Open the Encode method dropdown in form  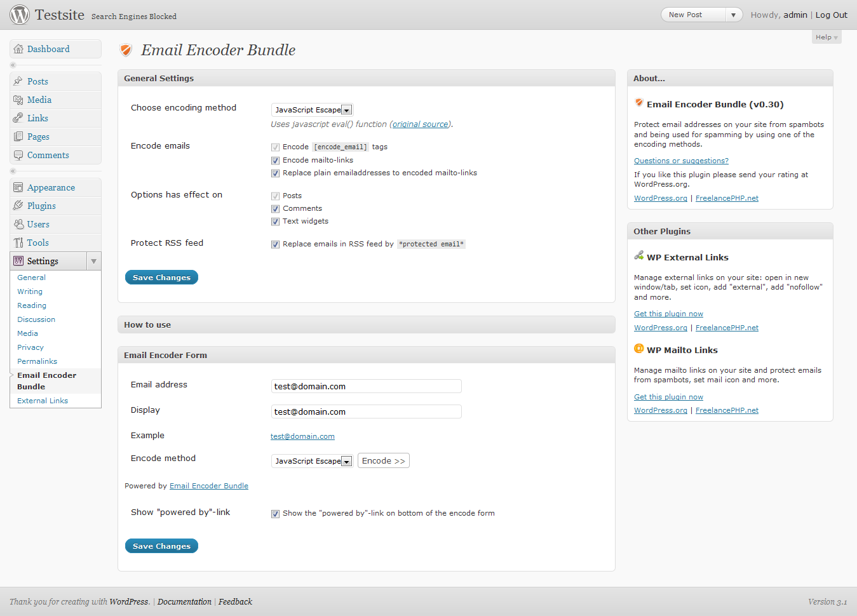pyautogui.click(x=312, y=461)
